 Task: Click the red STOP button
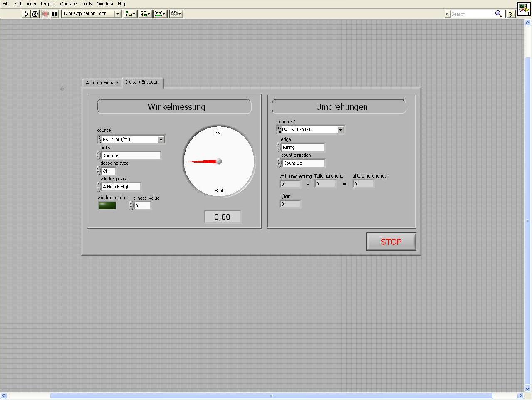click(391, 242)
